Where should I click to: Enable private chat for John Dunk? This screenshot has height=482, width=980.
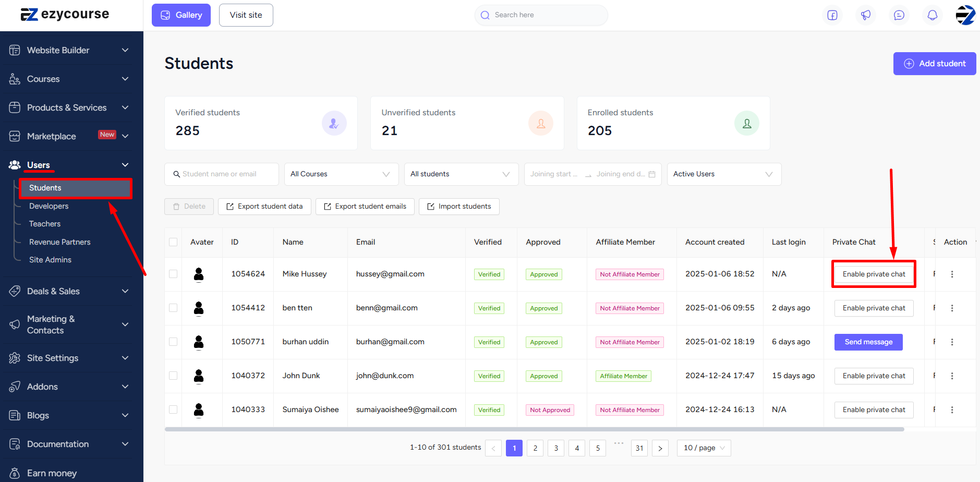(x=874, y=376)
